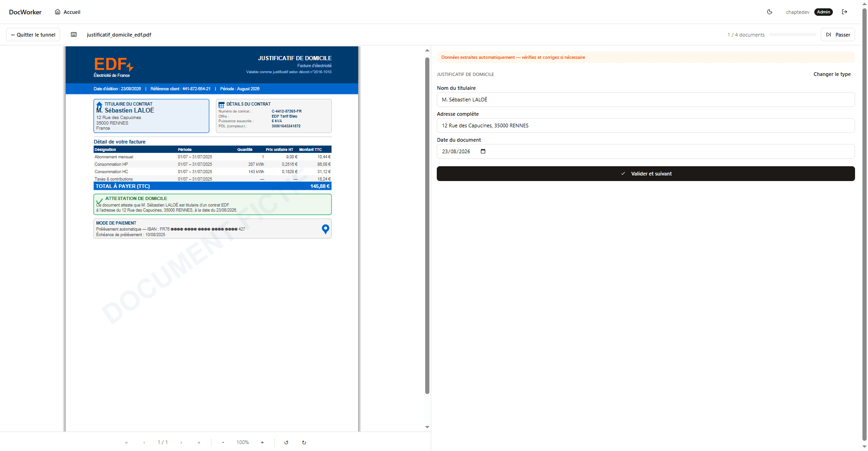This screenshot has height=451, width=868.
Task: Click the 'Désignation' column header
Action: [105, 150]
